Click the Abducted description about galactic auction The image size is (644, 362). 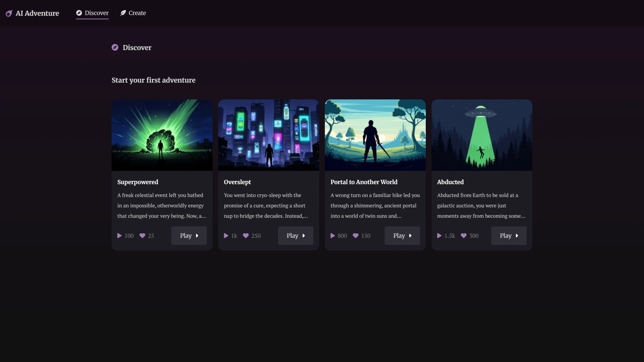point(481,205)
